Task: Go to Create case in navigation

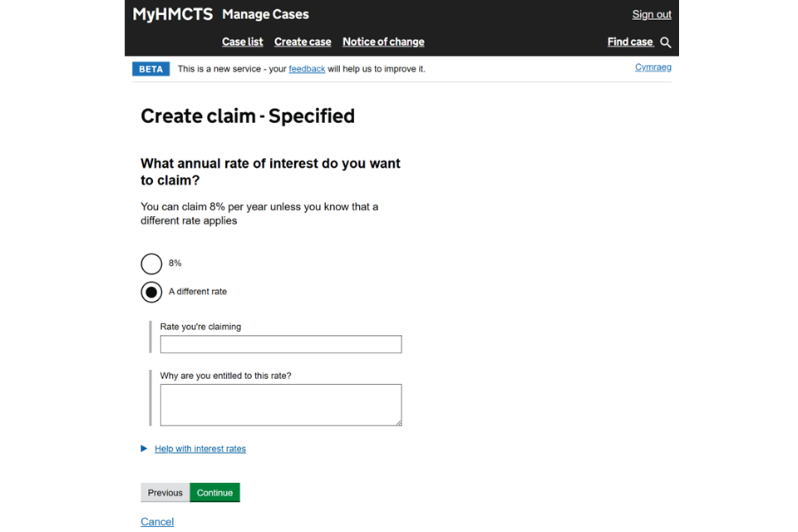Action: (303, 42)
